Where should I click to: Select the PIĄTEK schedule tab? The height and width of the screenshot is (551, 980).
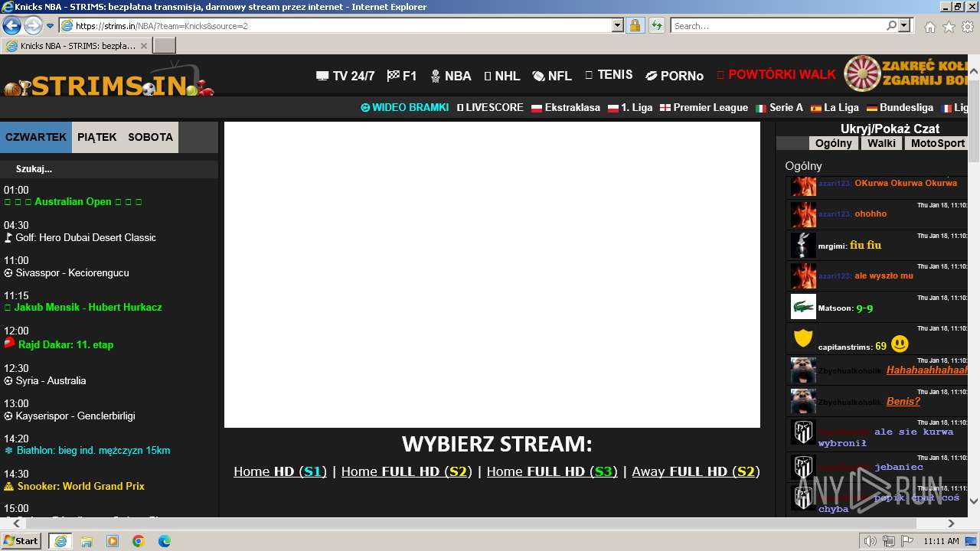pyautogui.click(x=97, y=137)
